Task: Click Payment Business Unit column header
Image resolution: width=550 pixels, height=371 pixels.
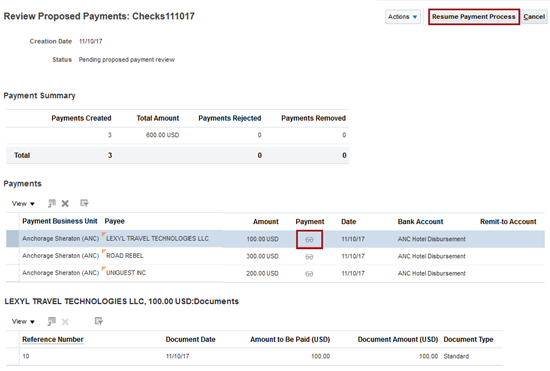Action: (x=60, y=221)
